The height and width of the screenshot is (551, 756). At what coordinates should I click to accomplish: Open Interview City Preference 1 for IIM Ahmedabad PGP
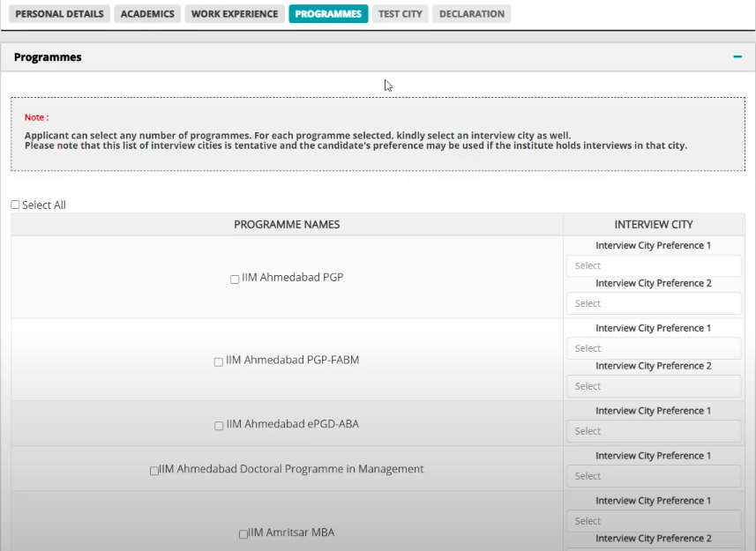coord(654,266)
